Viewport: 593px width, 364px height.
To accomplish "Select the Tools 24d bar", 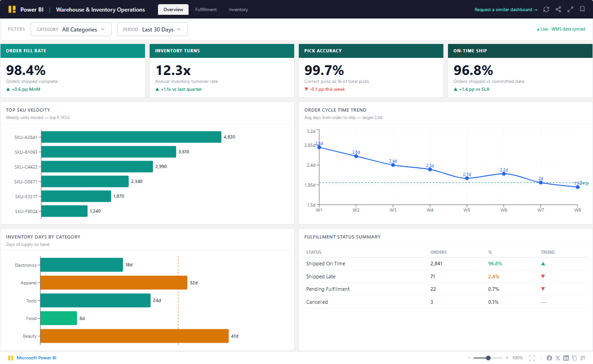I will click(x=95, y=301).
